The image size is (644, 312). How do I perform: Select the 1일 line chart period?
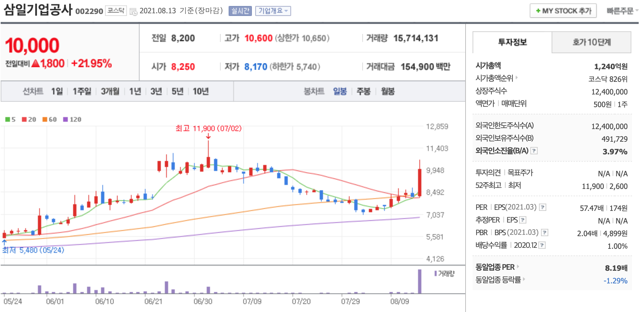click(x=57, y=91)
